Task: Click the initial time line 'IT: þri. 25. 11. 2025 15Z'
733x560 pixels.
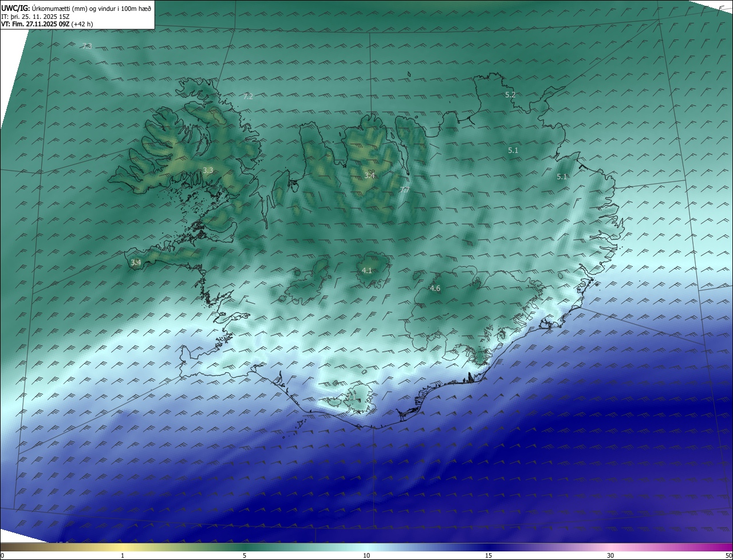Action: 35,17
